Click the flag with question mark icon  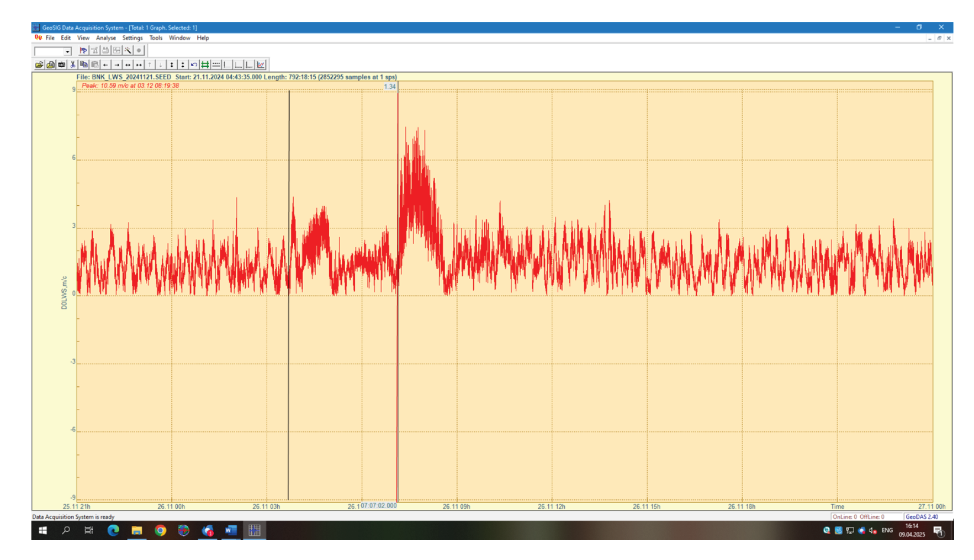[83, 51]
